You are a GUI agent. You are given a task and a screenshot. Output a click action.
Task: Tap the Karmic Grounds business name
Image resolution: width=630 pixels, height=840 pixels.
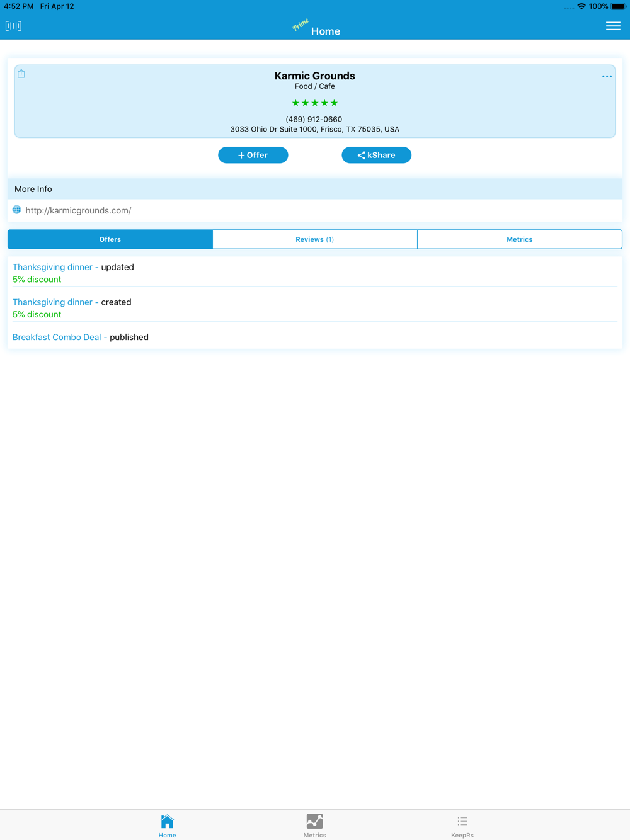(315, 76)
